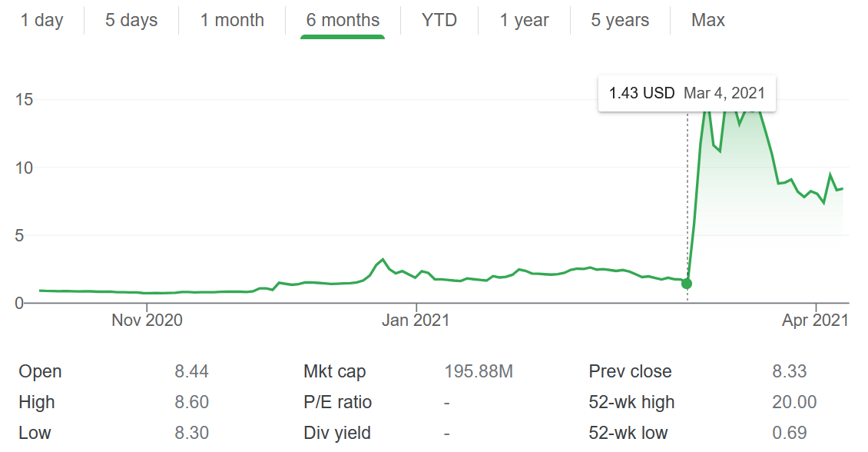The image size is (868, 452).
Task: Open the 1 month chart view
Action: tap(232, 20)
